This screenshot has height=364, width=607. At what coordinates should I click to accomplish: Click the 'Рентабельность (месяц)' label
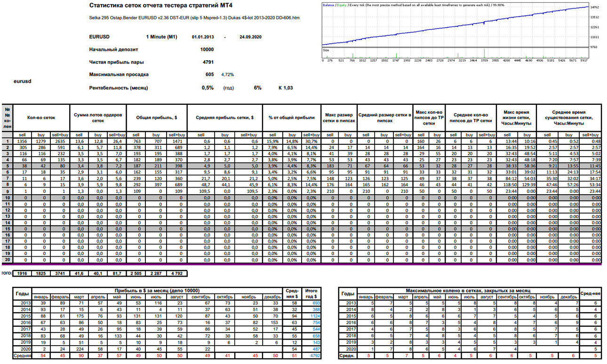click(119, 88)
